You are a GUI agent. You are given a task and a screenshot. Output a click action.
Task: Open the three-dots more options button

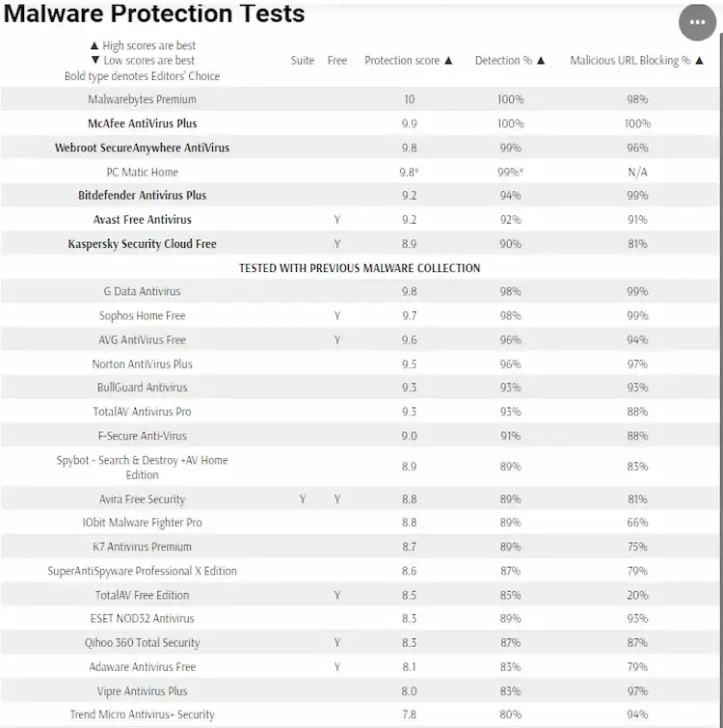(x=697, y=22)
